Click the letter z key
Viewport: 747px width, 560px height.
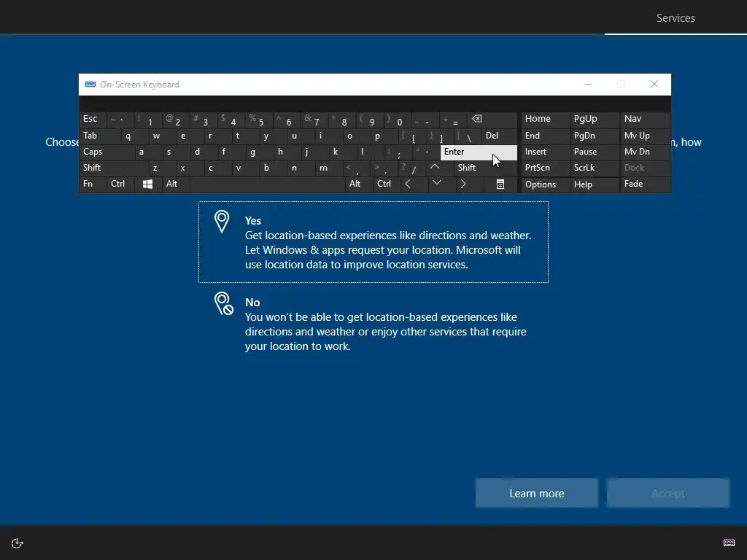(x=162, y=168)
